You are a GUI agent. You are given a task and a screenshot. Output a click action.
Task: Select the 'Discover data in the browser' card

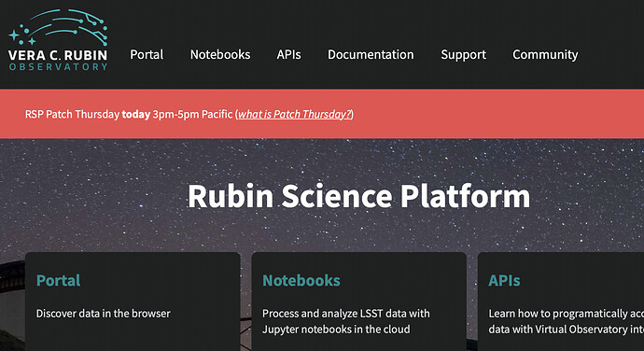click(133, 302)
